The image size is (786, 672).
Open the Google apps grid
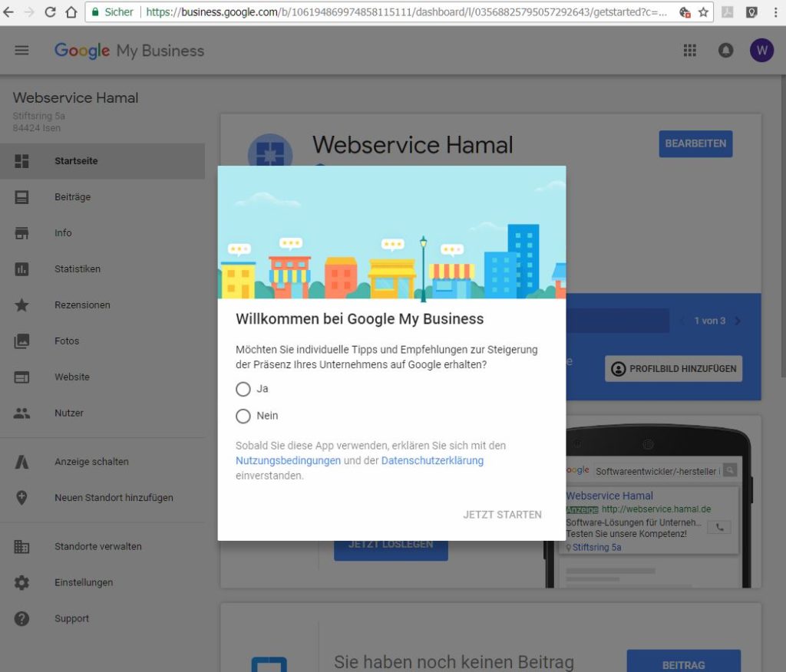tap(690, 50)
